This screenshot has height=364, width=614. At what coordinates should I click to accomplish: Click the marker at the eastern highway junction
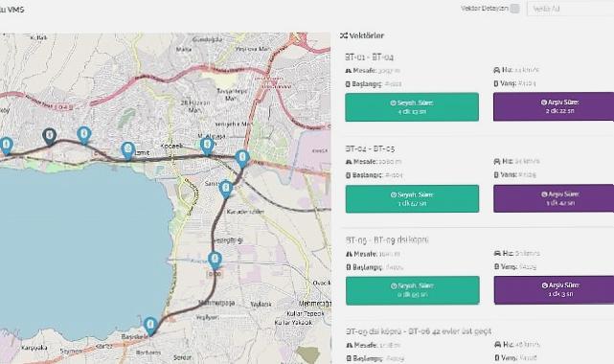tap(242, 159)
